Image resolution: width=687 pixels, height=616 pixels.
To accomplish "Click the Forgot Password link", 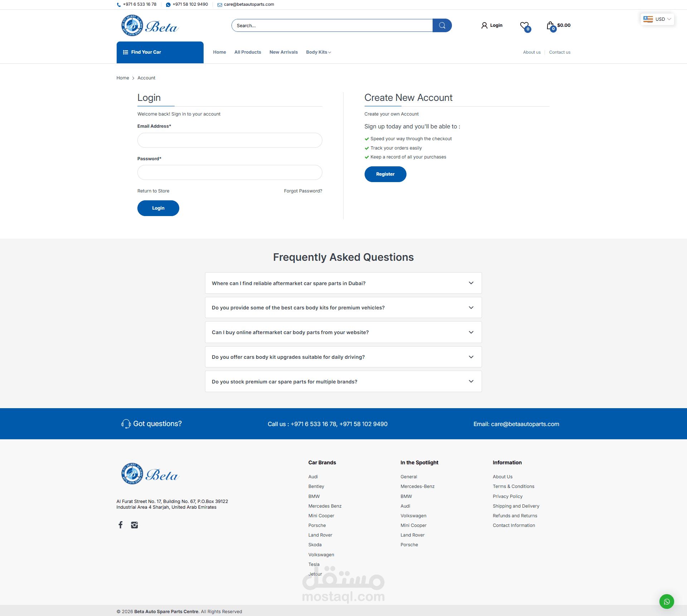I will point(303,191).
